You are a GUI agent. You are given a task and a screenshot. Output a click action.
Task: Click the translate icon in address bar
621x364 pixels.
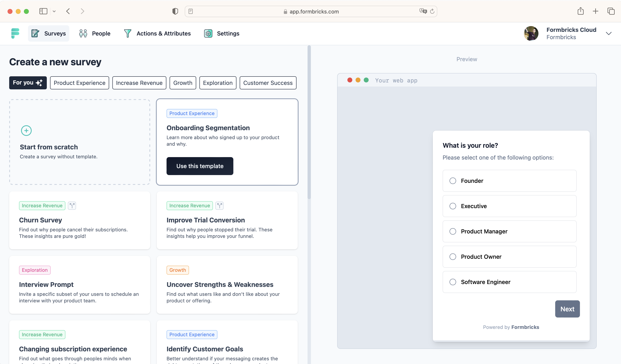point(423,11)
